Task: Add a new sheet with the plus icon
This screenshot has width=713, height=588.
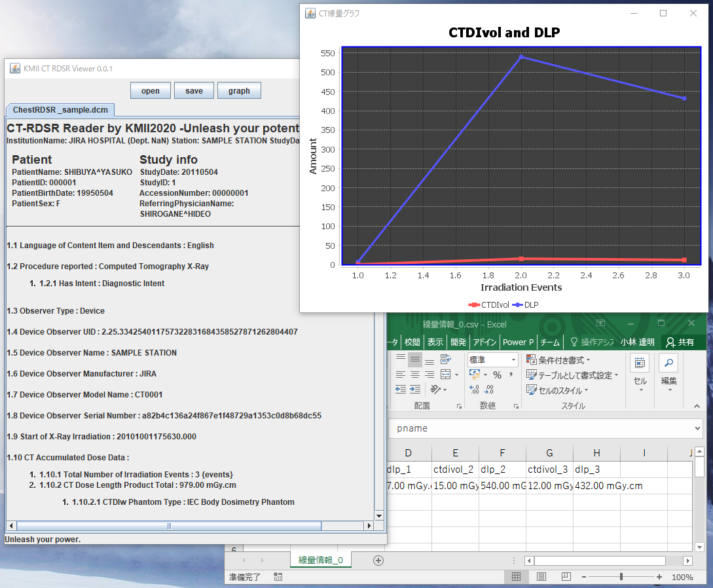Action: [x=378, y=560]
